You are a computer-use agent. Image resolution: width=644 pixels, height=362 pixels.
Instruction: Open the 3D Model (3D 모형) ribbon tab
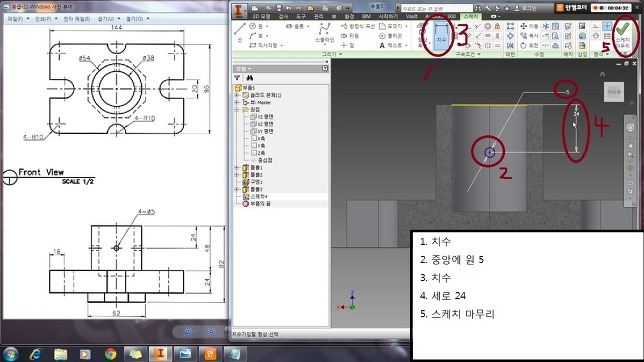261,16
